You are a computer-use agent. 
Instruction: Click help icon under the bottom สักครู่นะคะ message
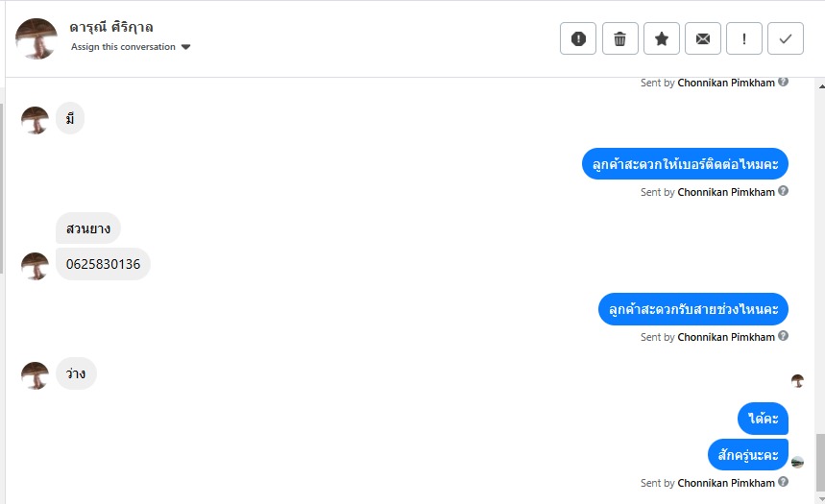coord(784,482)
